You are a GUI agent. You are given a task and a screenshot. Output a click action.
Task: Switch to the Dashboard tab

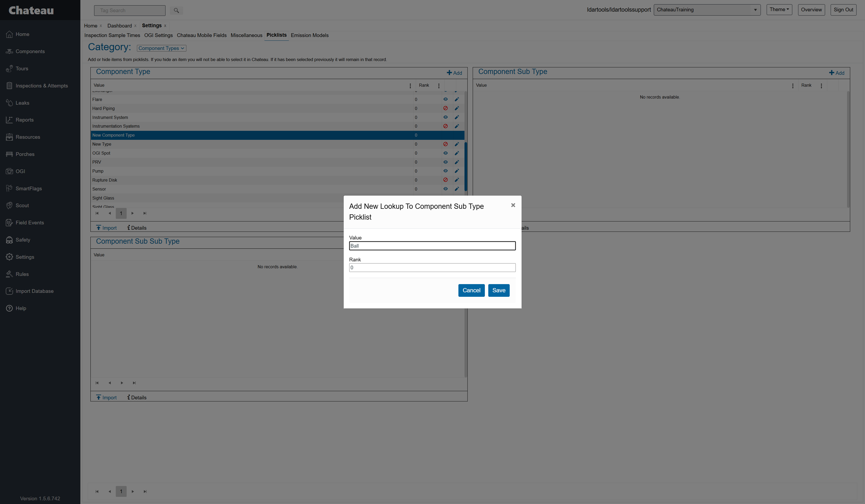119,26
